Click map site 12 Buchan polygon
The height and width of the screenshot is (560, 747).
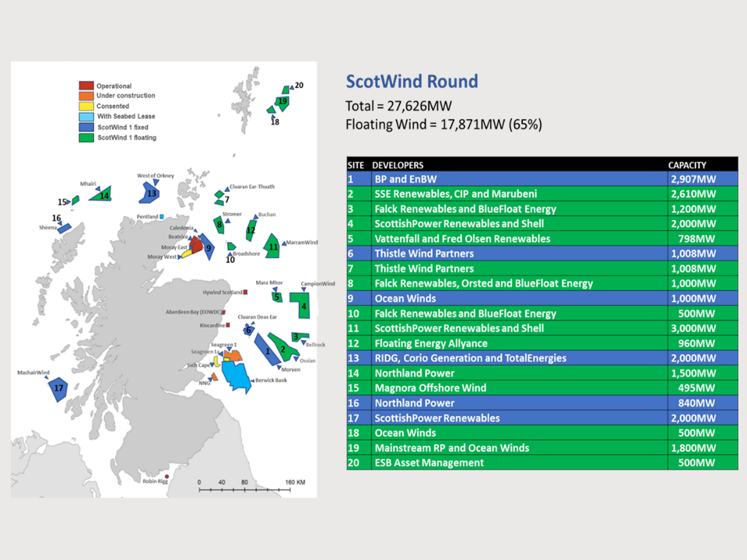[x=251, y=230]
